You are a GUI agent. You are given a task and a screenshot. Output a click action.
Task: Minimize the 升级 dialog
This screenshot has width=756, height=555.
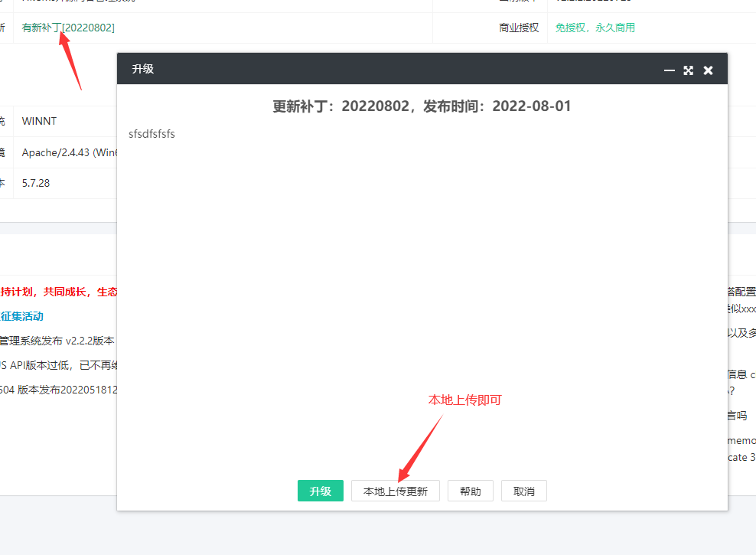point(670,70)
